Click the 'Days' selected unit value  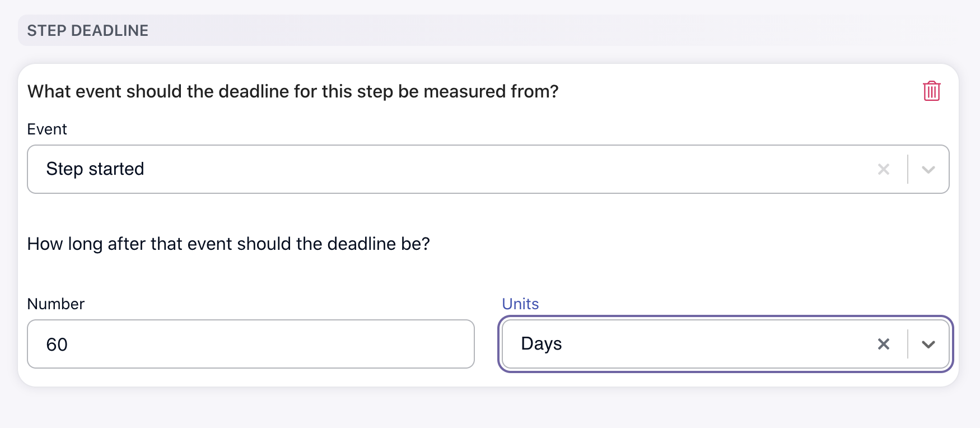pos(541,344)
